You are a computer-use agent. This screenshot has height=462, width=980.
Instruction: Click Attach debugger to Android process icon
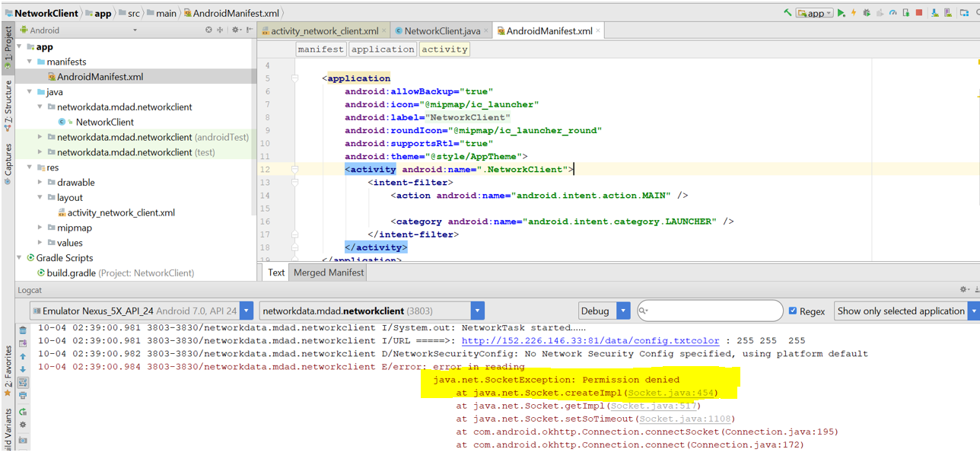click(905, 13)
